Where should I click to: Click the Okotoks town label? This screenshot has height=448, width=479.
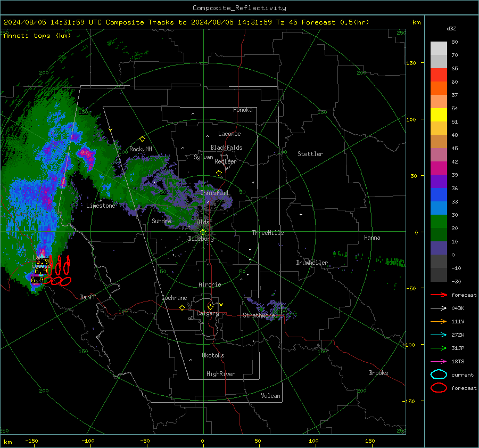(213, 355)
